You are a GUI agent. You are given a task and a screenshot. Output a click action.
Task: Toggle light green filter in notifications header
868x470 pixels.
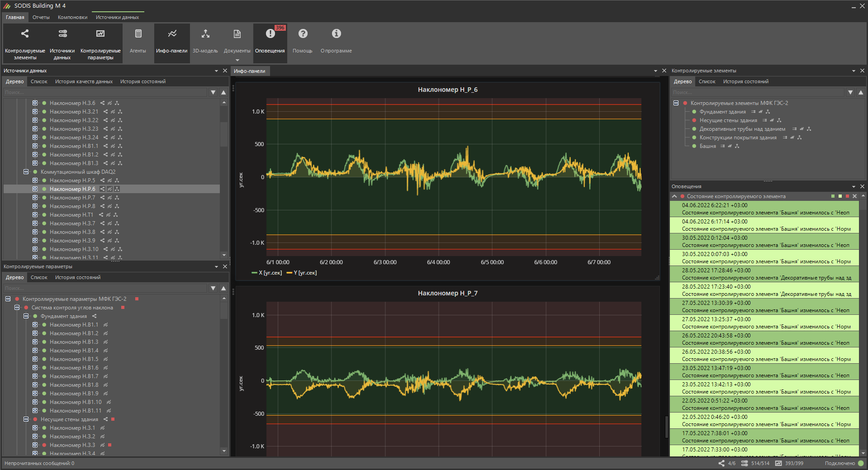pyautogui.click(x=840, y=196)
